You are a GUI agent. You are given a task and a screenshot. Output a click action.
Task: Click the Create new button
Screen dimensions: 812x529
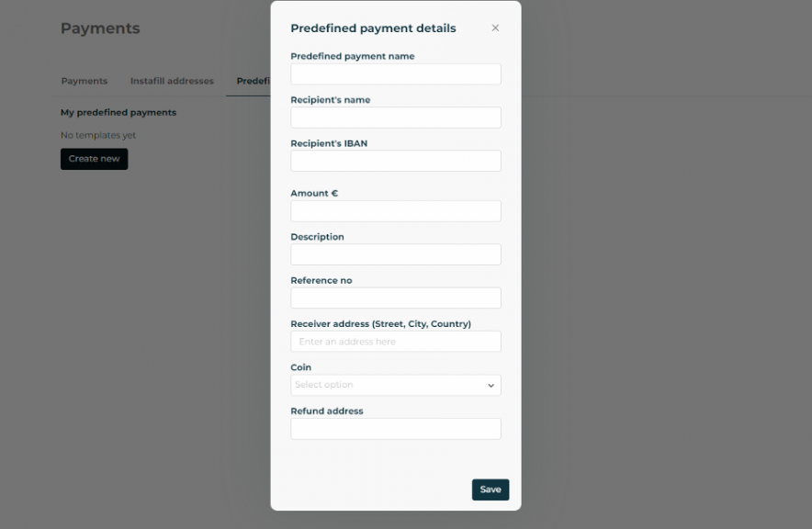[94, 159]
